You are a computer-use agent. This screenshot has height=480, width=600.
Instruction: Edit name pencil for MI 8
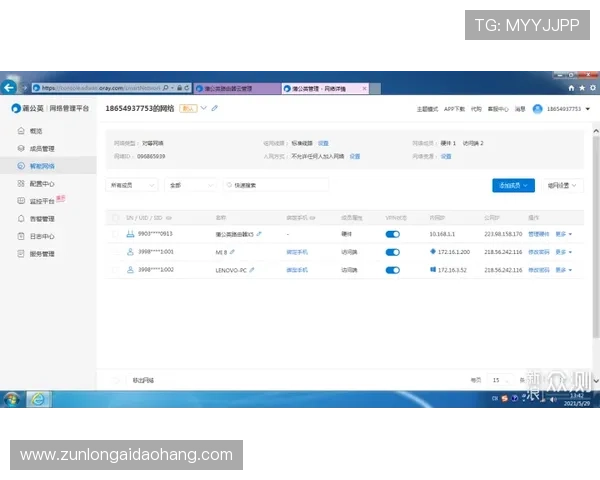coord(232,252)
